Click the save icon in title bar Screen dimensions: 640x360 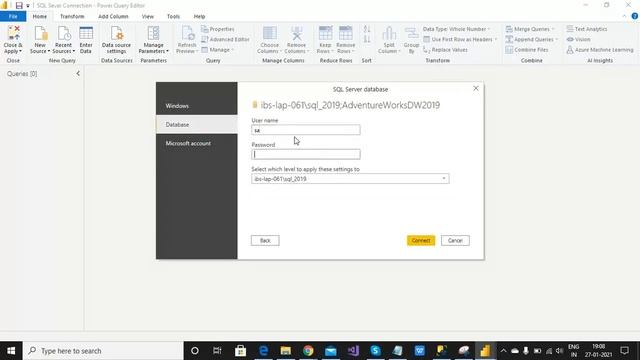point(19,5)
